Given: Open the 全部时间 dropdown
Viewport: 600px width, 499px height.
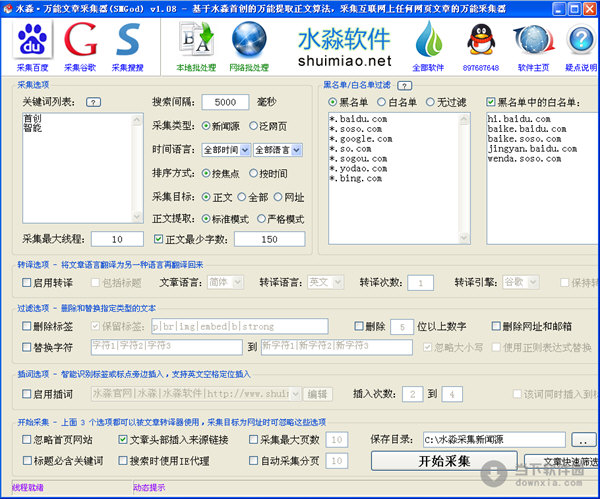Looking at the screenshot, I should coord(226,150).
